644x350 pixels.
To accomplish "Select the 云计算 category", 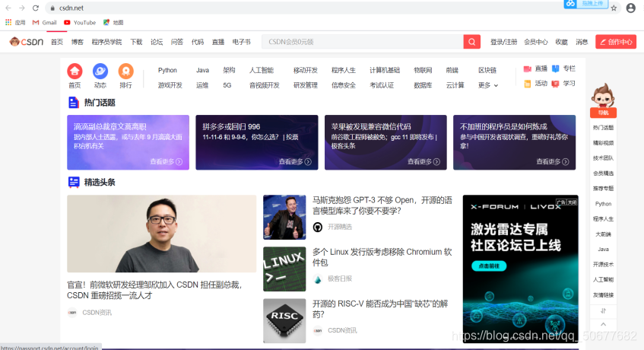I will (x=455, y=85).
